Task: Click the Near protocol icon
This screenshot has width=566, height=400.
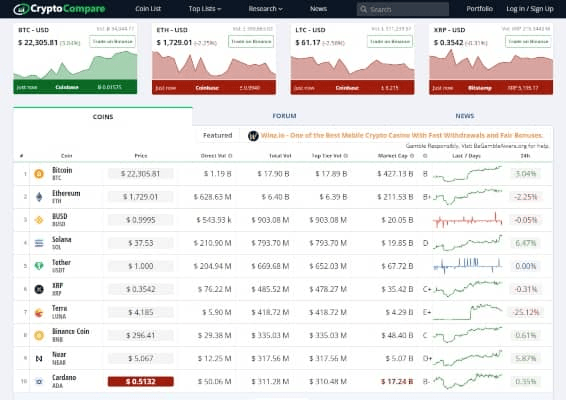Action: click(x=39, y=358)
